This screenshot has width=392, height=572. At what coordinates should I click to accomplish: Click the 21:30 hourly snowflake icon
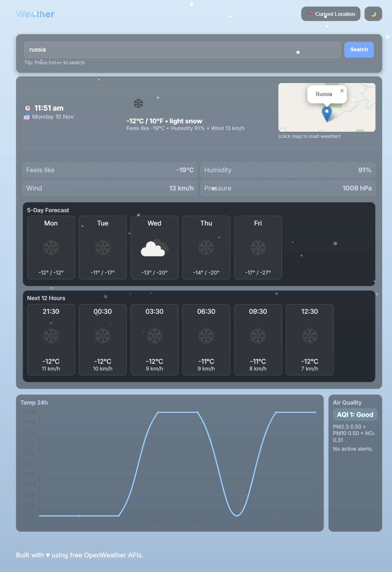51,336
